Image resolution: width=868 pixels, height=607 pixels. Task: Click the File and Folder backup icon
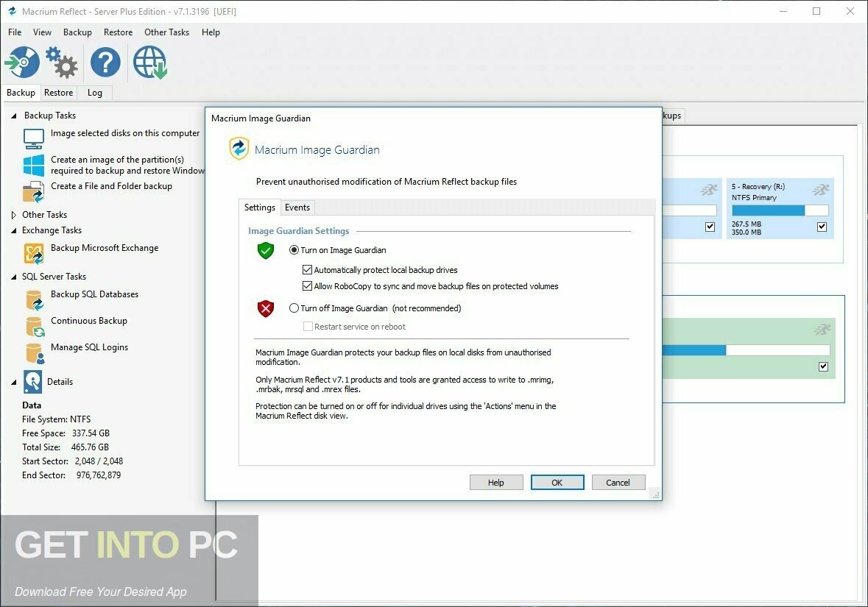(x=34, y=191)
